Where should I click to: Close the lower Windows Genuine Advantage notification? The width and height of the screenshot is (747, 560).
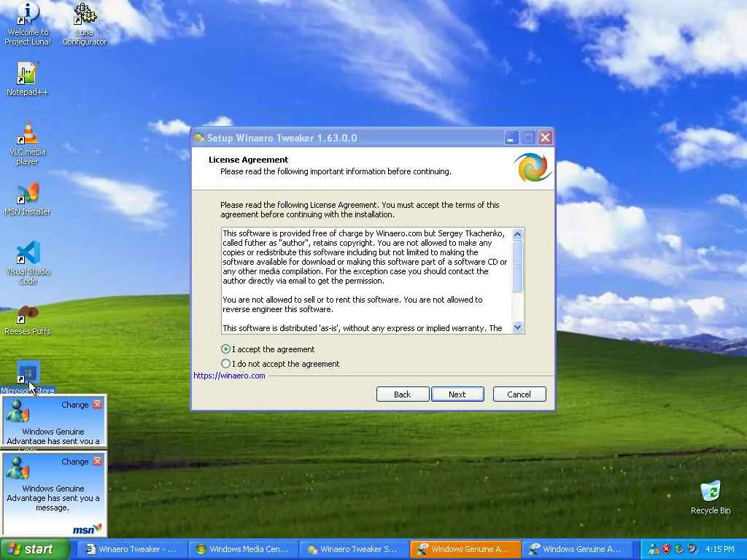98,462
